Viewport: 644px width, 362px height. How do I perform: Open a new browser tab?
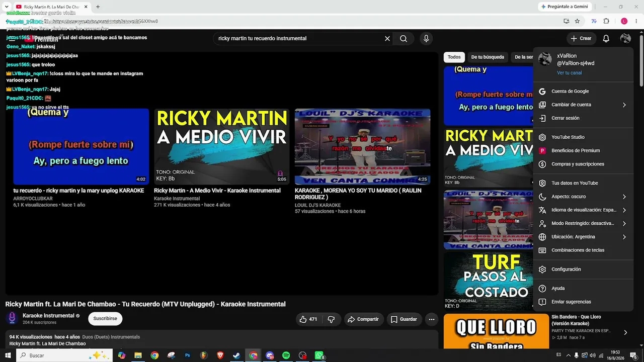[x=98, y=7]
